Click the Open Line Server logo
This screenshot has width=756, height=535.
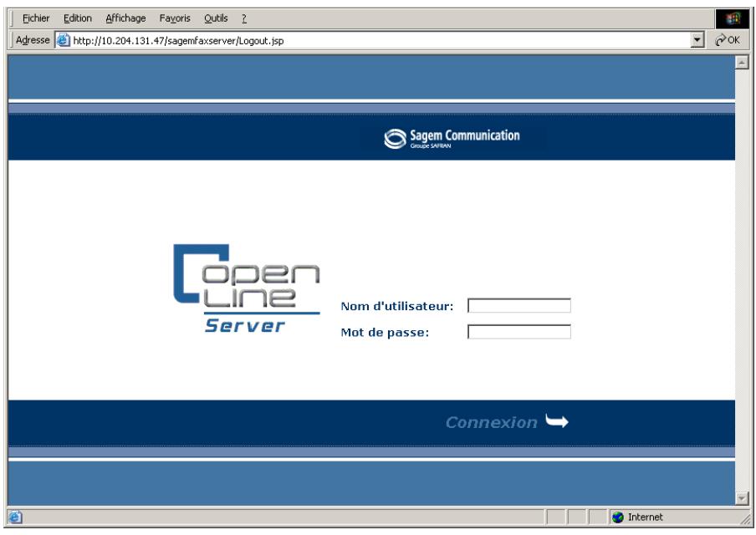point(247,288)
